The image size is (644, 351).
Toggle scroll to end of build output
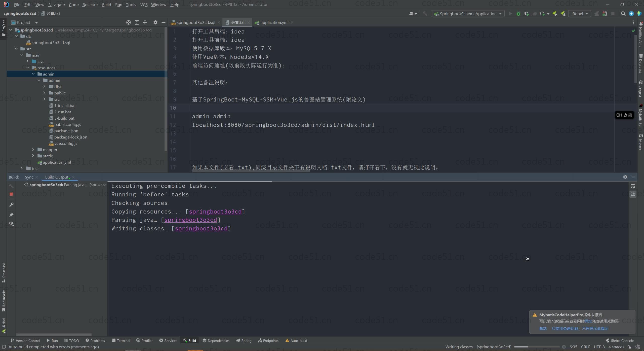coord(633,194)
